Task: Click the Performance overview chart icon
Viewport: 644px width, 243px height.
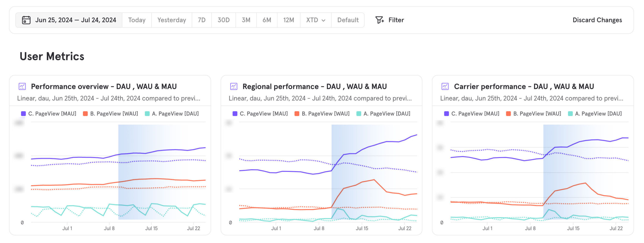Action: tap(22, 86)
